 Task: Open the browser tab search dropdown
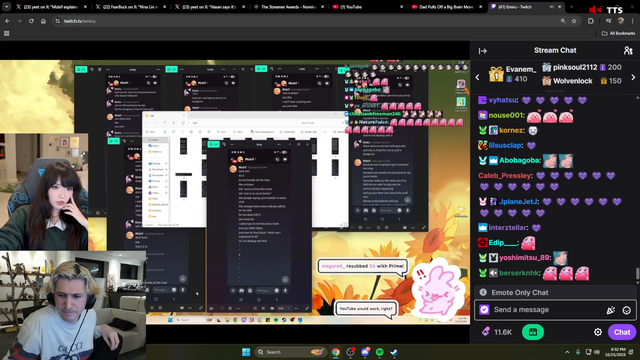point(7,7)
